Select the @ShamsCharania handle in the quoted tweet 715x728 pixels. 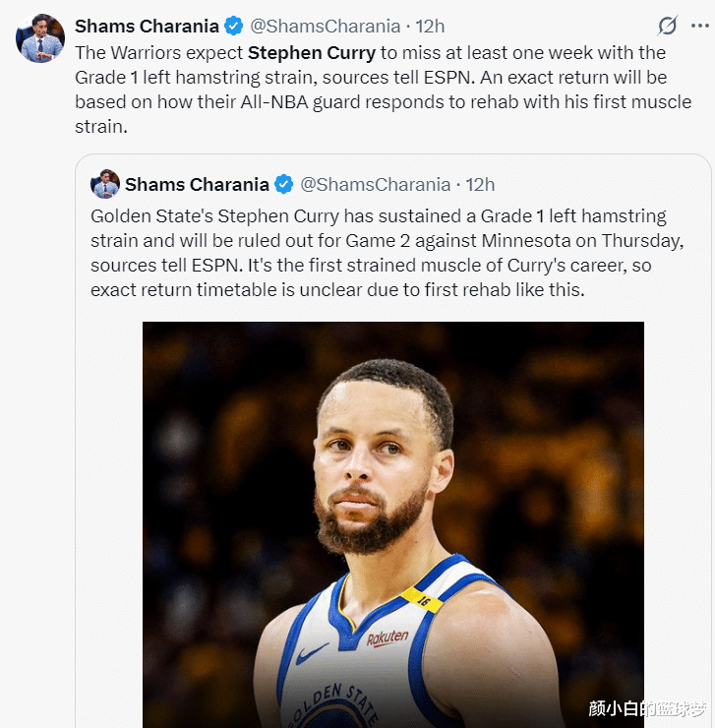point(375,184)
